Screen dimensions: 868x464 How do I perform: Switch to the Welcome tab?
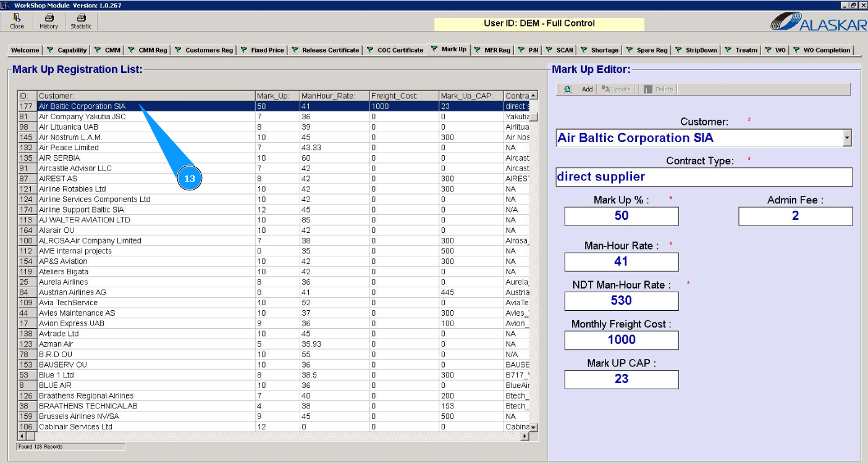[25, 50]
